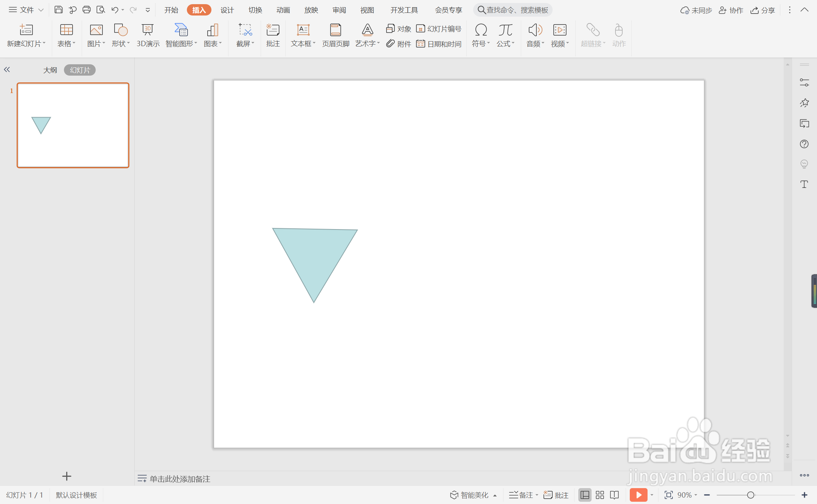Click the print icon in quick toolbar
Screen dimensions: 817x504
[87, 10]
